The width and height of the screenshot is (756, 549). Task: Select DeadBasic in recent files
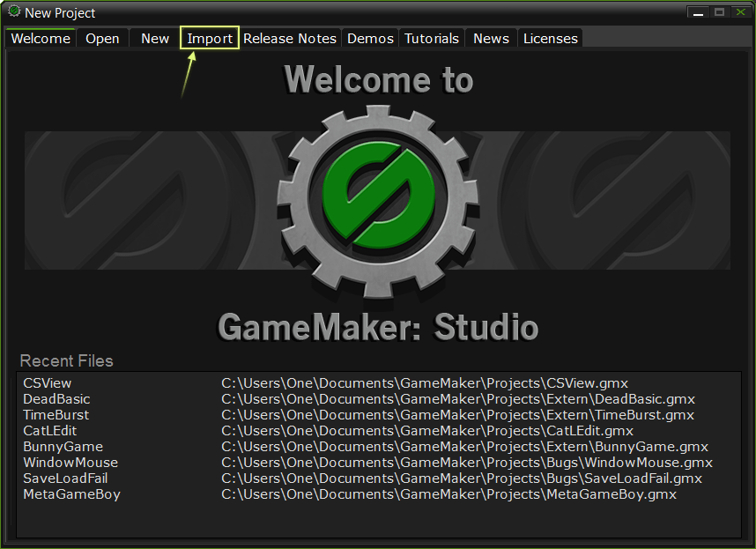click(x=57, y=399)
